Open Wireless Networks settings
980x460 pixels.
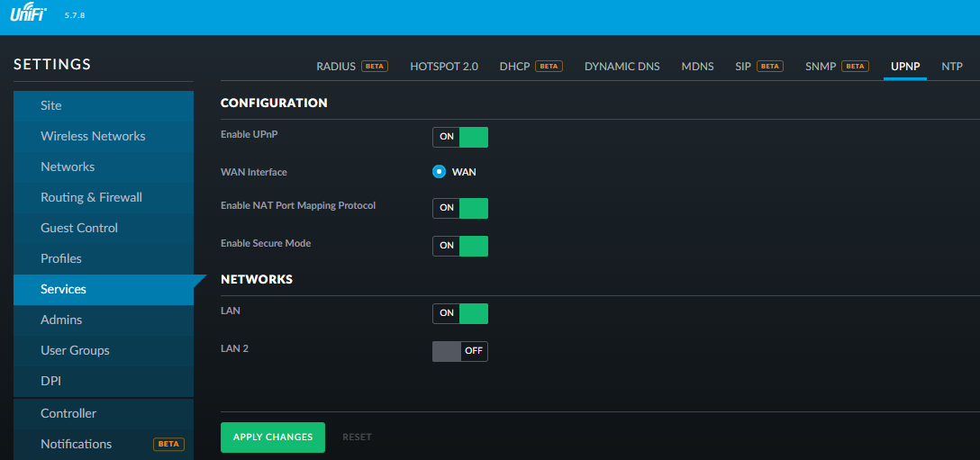[x=93, y=136]
